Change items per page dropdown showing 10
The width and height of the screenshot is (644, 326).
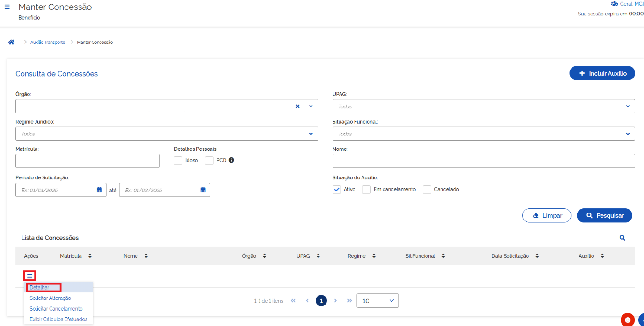(x=377, y=301)
